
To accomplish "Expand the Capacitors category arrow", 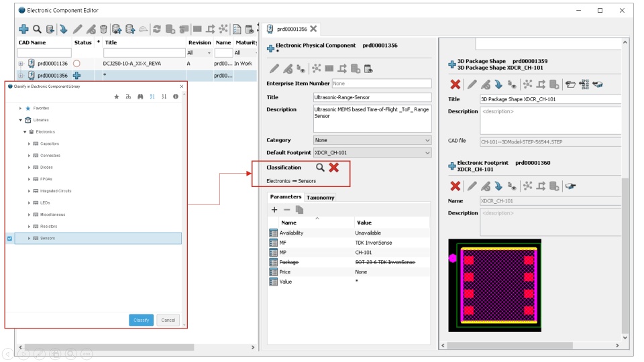I will point(29,144).
